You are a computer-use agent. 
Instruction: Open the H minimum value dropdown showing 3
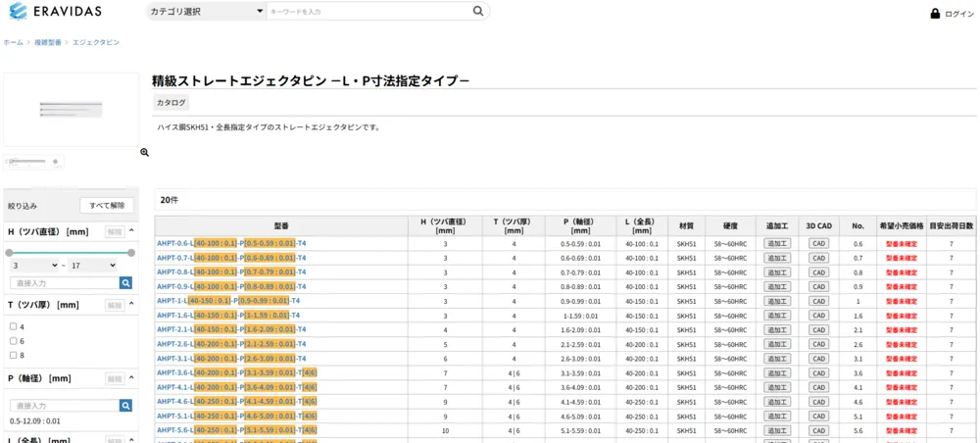pos(33,266)
